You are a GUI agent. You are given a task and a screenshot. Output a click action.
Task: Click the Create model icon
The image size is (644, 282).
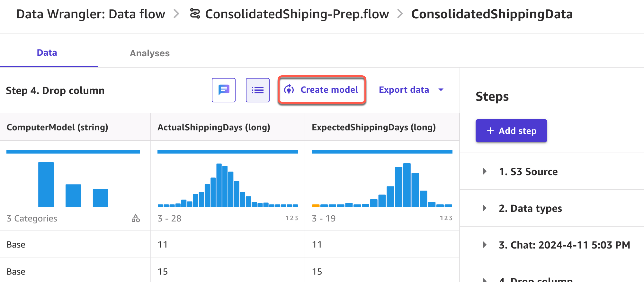click(x=289, y=89)
